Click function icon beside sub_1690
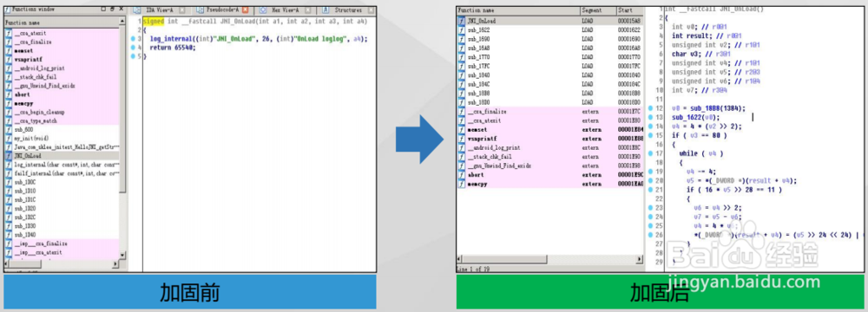 462,39
